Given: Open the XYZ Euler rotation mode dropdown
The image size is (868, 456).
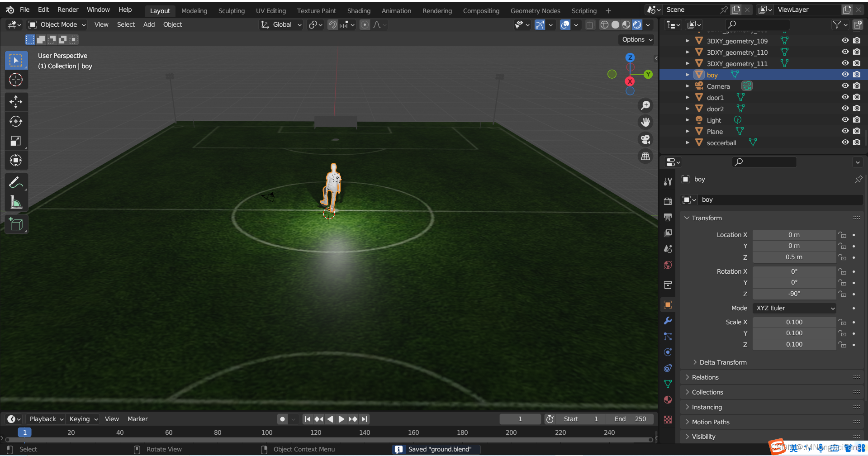Looking at the screenshot, I should point(794,308).
